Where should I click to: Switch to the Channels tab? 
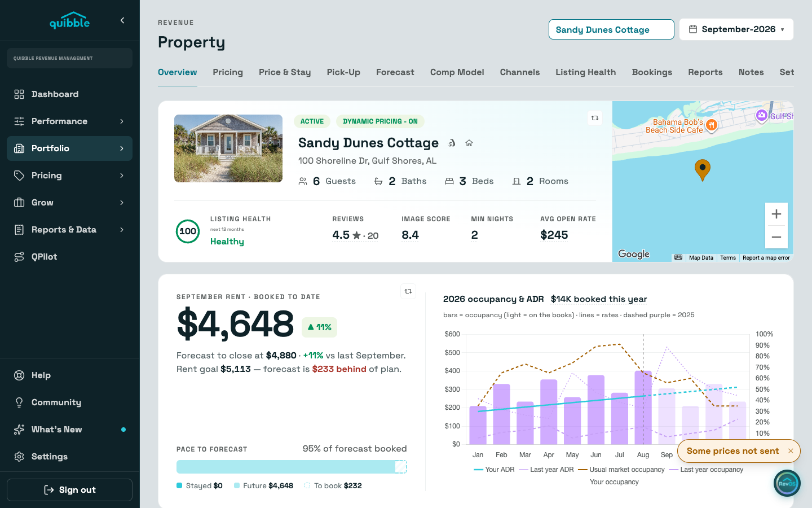[x=520, y=72]
